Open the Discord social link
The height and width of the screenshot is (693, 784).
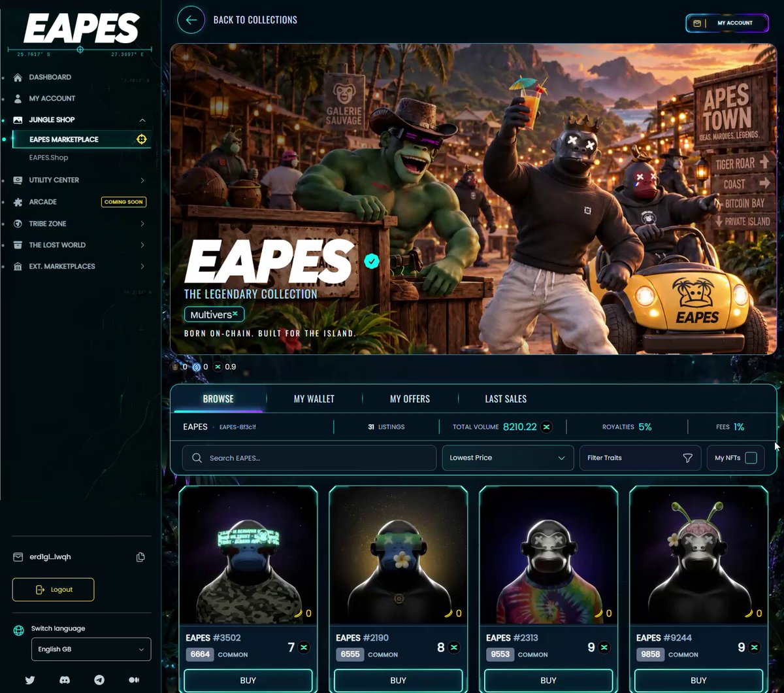coord(65,680)
